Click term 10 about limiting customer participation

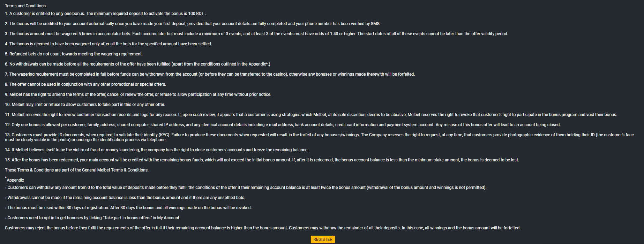(85, 105)
